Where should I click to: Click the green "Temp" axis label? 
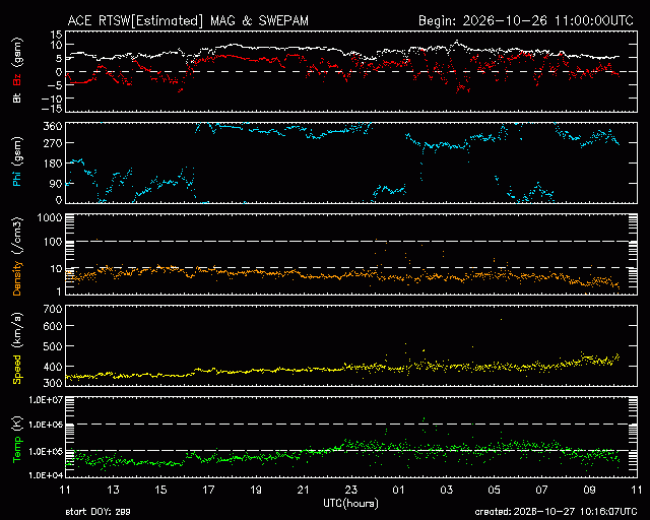point(17,450)
